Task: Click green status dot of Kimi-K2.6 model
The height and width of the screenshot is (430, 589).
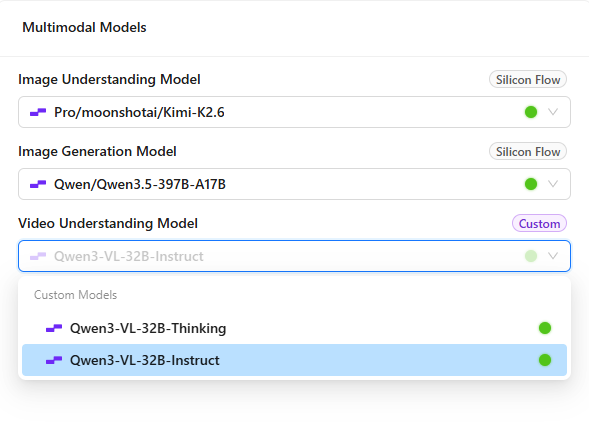Action: 531,112
